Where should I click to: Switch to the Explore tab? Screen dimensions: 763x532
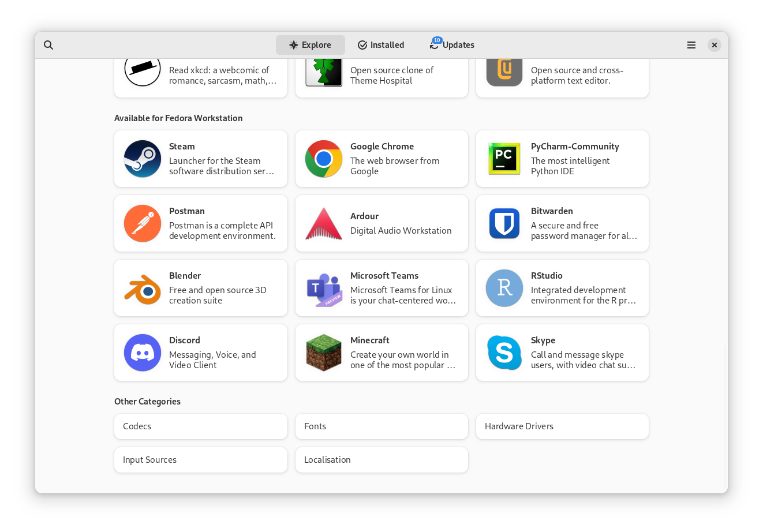[311, 45]
